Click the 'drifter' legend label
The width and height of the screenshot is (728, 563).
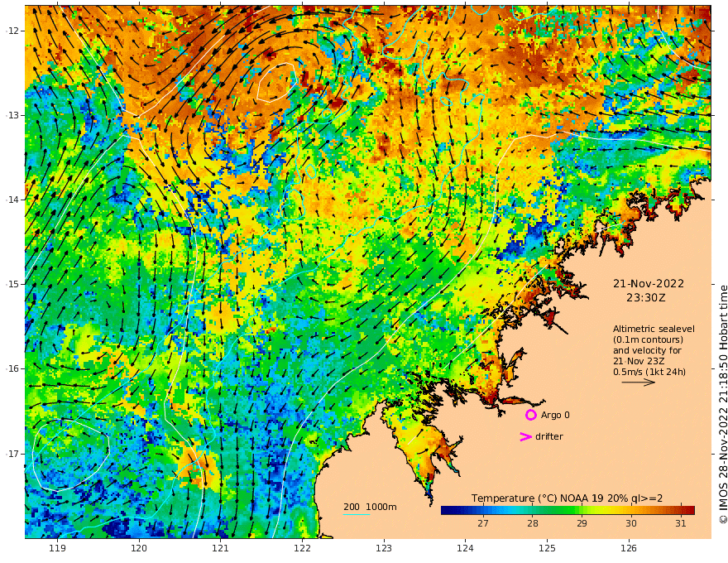coord(548,436)
